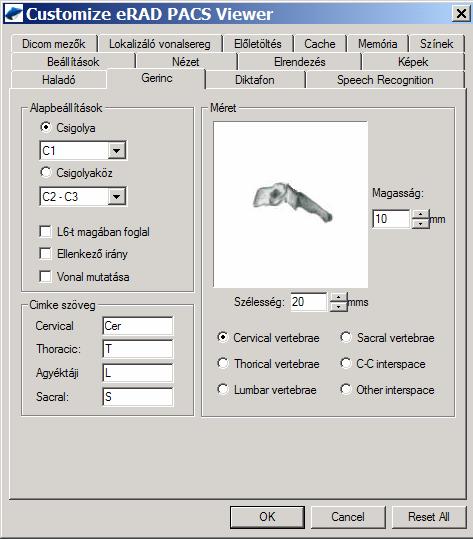Switch to the Színek tab

437,44
